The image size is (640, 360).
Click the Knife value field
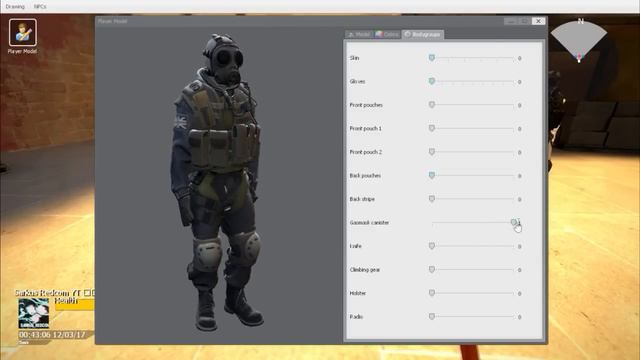(x=520, y=247)
